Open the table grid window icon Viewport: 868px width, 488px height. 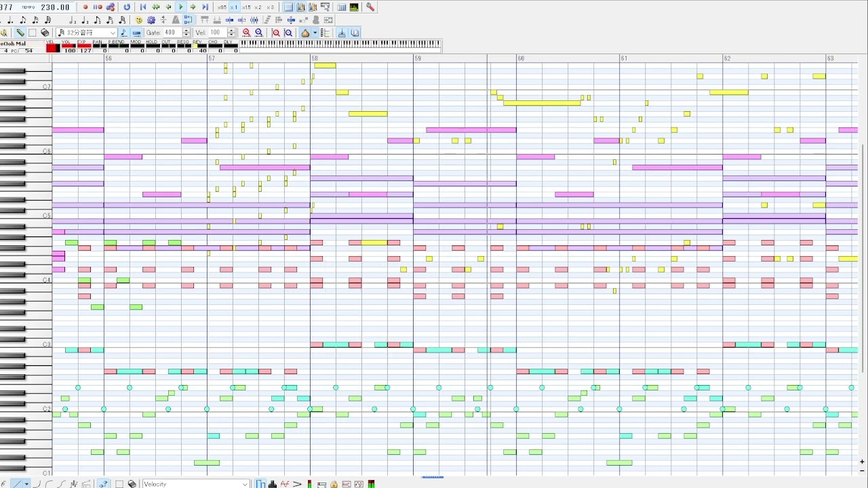(342, 7)
